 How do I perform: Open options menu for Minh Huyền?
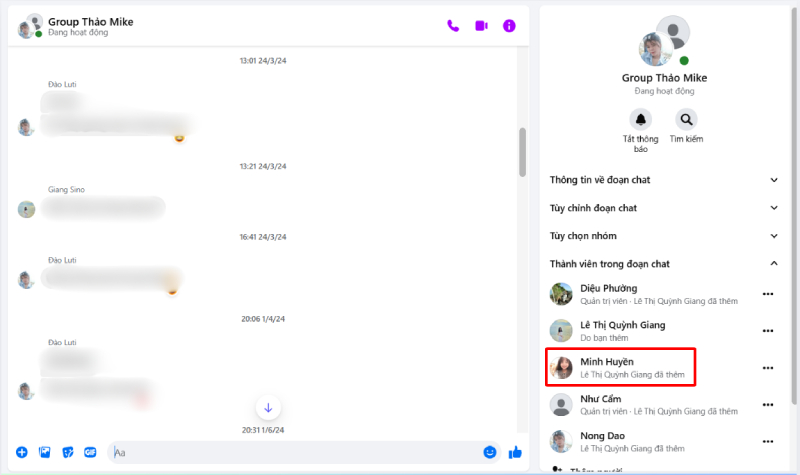coord(768,368)
